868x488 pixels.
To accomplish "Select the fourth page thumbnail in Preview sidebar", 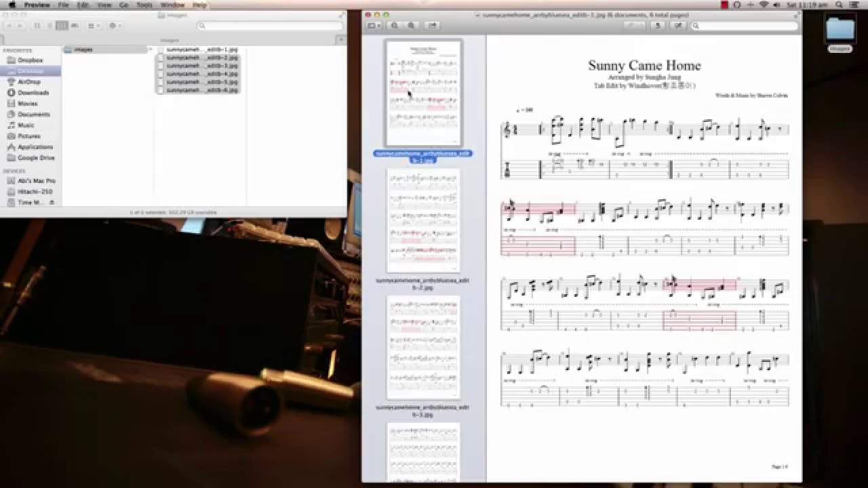I will point(424,452).
